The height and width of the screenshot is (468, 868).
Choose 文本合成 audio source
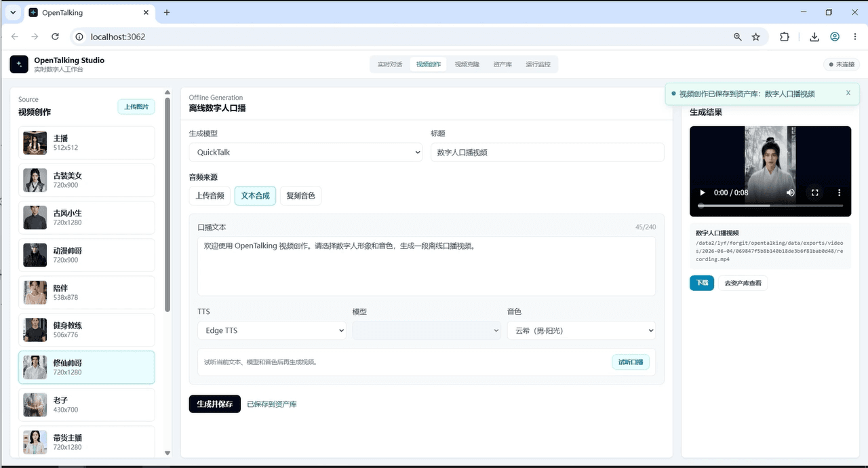pyautogui.click(x=255, y=195)
